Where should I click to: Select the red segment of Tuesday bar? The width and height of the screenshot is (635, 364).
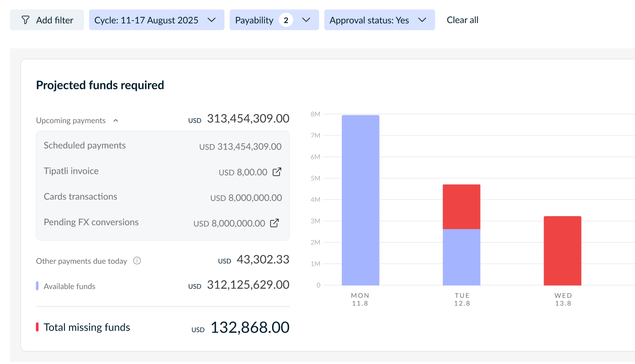tap(461, 207)
